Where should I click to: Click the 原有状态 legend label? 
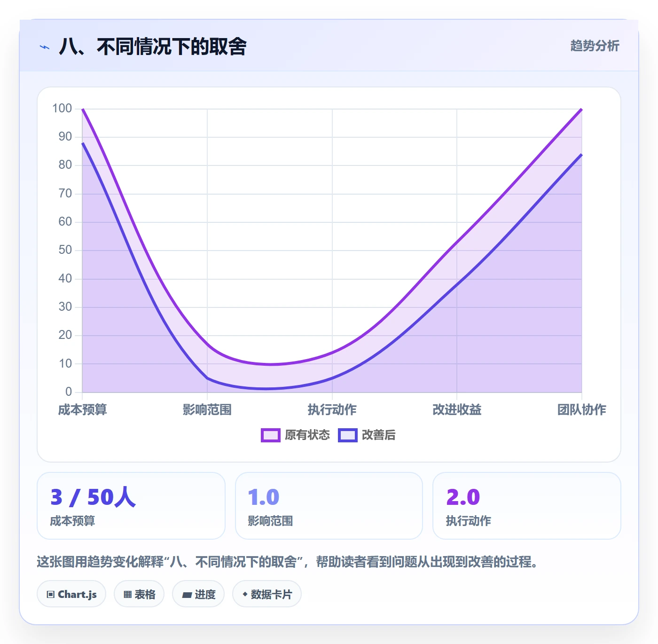(307, 435)
